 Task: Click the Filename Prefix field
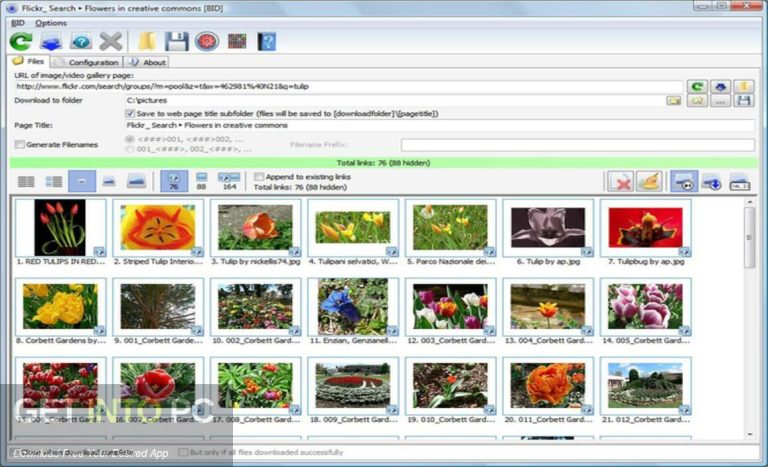[577, 145]
